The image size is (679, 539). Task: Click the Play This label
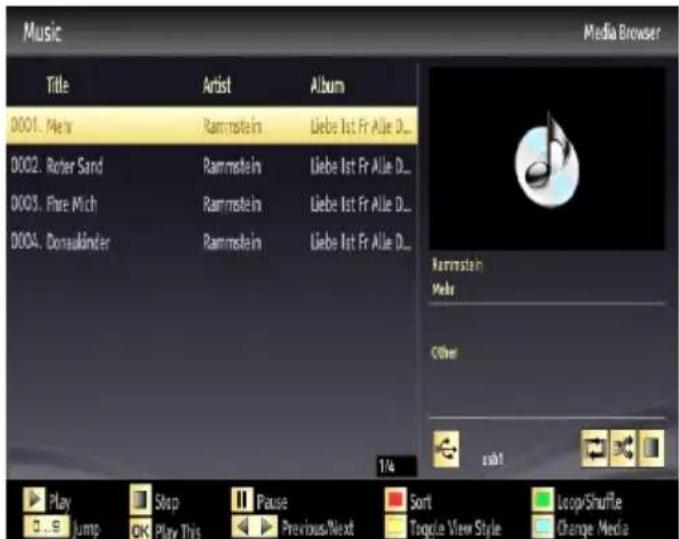tap(178, 531)
